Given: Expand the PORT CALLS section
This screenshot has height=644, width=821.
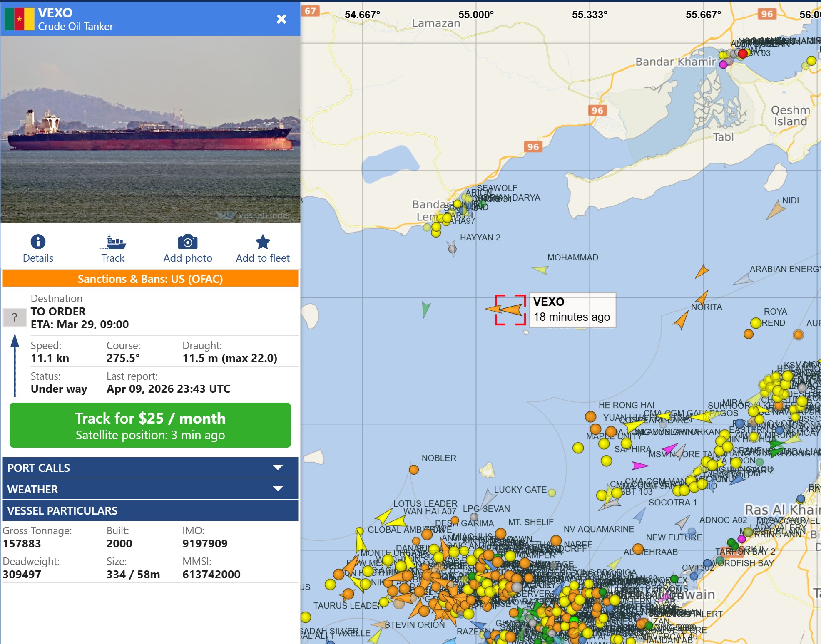Looking at the screenshot, I should pos(150,468).
